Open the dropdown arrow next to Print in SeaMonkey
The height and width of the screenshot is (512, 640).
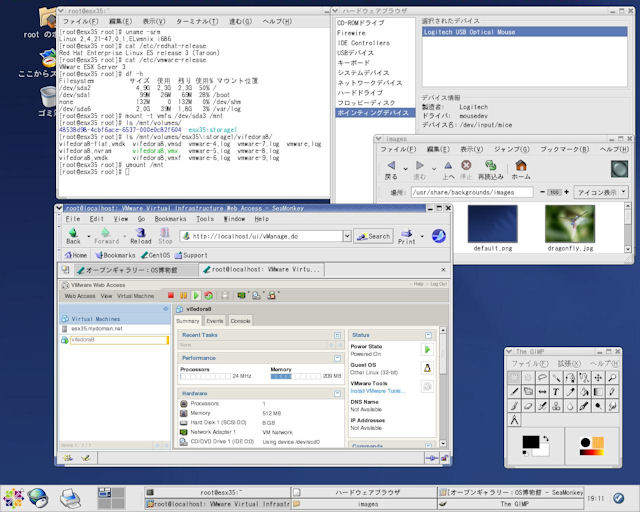422,236
